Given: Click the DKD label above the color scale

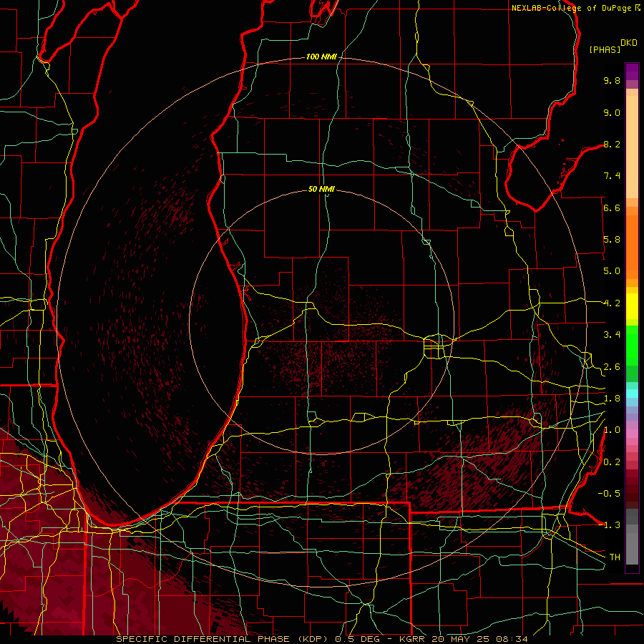Looking at the screenshot, I should [628, 43].
